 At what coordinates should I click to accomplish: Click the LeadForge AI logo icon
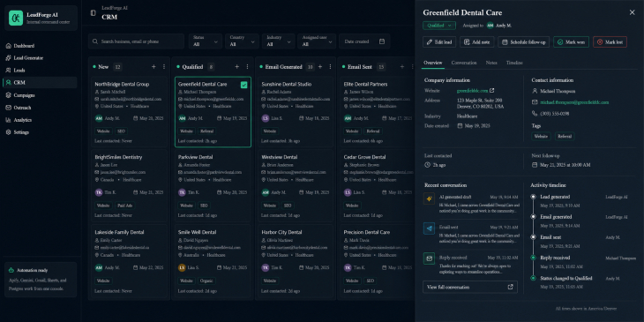(16, 18)
